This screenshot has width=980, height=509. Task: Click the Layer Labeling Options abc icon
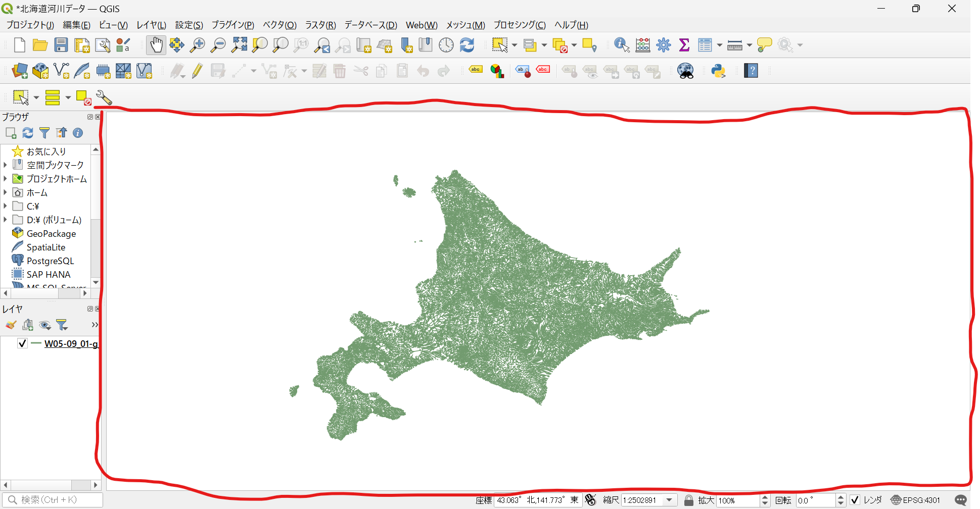pyautogui.click(x=476, y=70)
